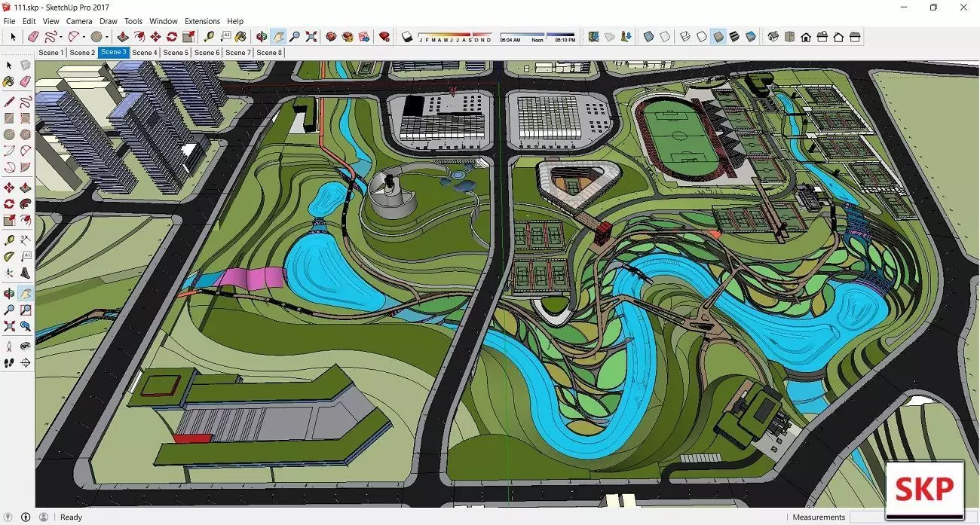Click the credits info icon in status bar
This screenshot has height=525, width=980.
[x=26, y=517]
